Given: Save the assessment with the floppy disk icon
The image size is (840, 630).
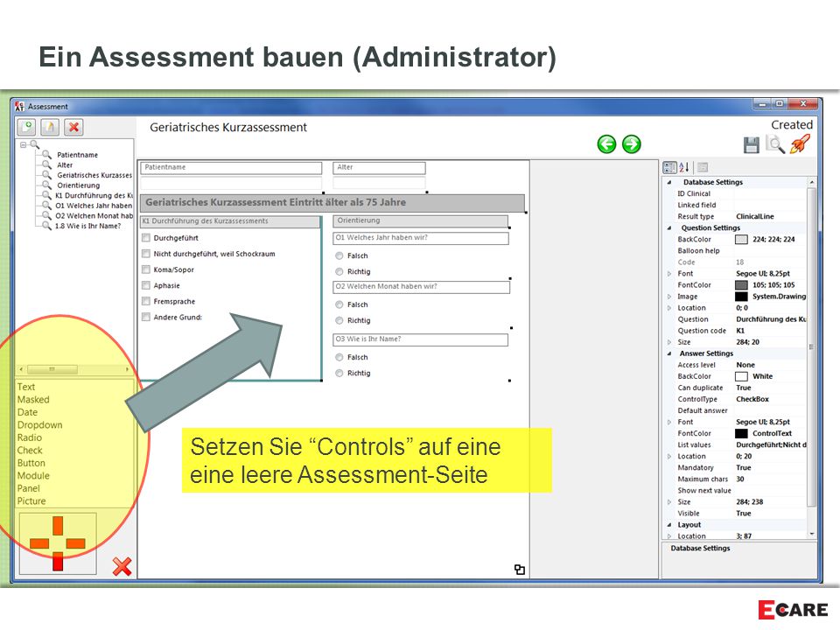Looking at the screenshot, I should pyautogui.click(x=751, y=144).
